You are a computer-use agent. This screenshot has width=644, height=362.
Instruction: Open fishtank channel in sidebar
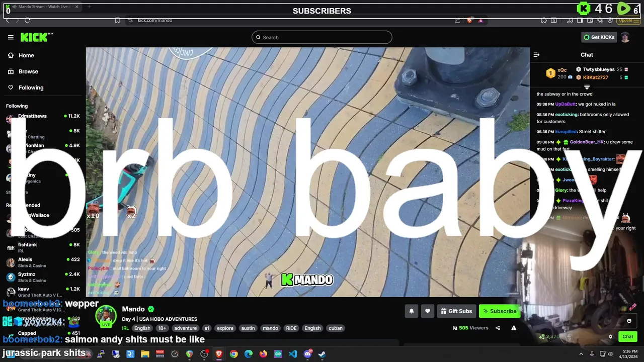coord(43,247)
